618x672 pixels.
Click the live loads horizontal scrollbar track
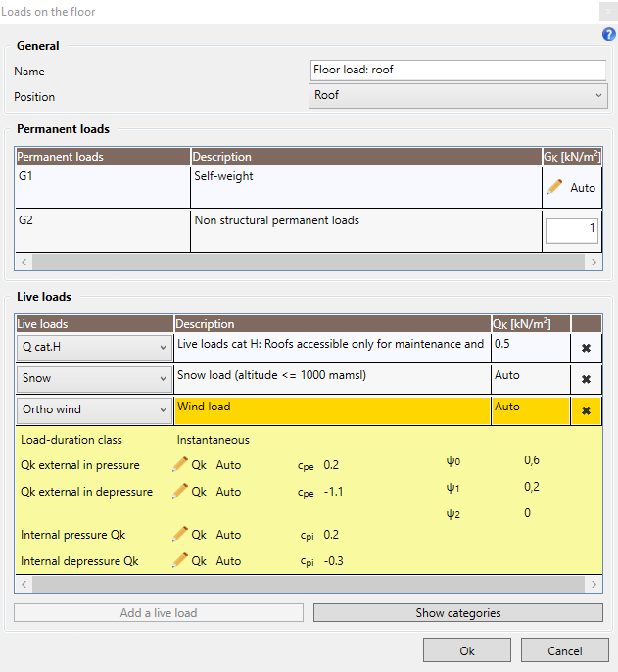coord(309,584)
